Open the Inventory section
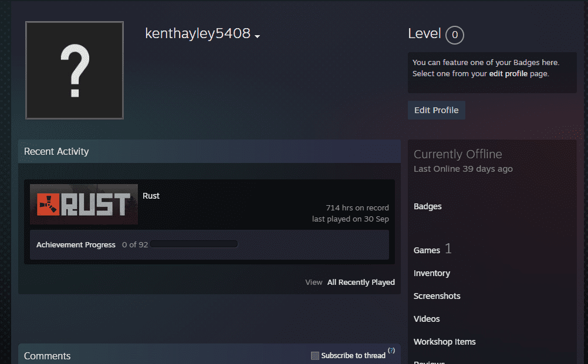 pyautogui.click(x=432, y=273)
